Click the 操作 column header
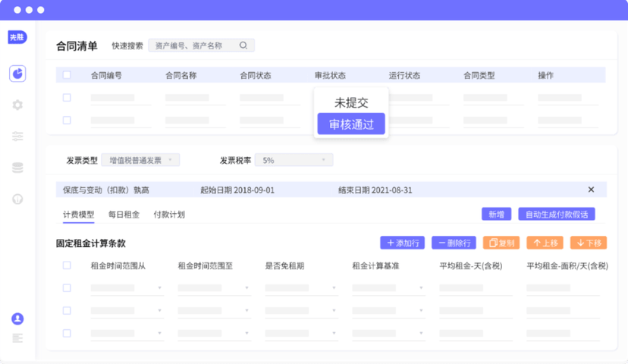Screen dimensions: 628x364 click(x=545, y=75)
